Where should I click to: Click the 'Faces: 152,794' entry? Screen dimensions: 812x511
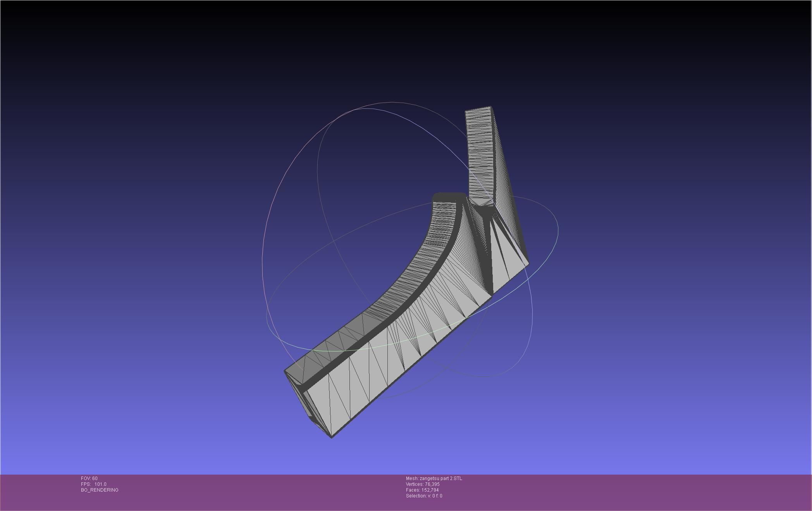(x=422, y=490)
